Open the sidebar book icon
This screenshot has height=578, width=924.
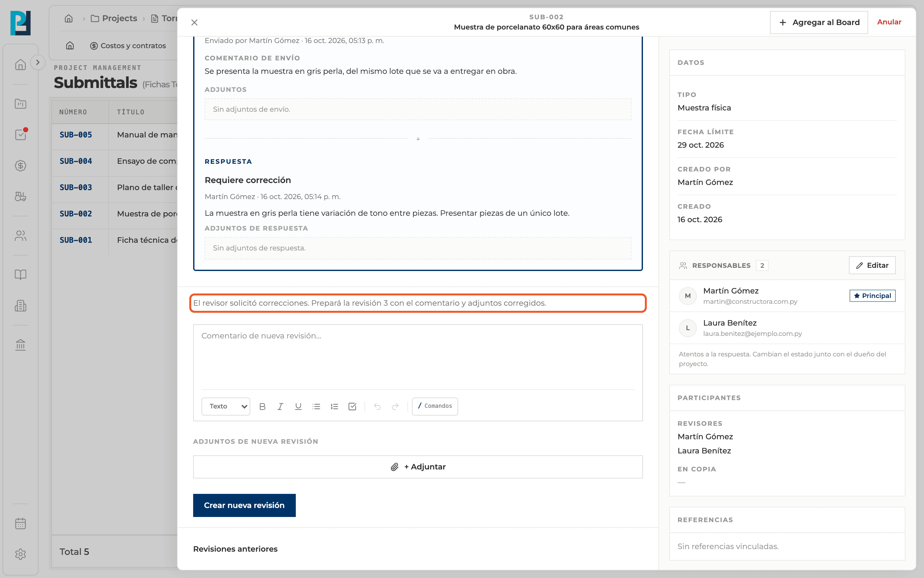20,275
